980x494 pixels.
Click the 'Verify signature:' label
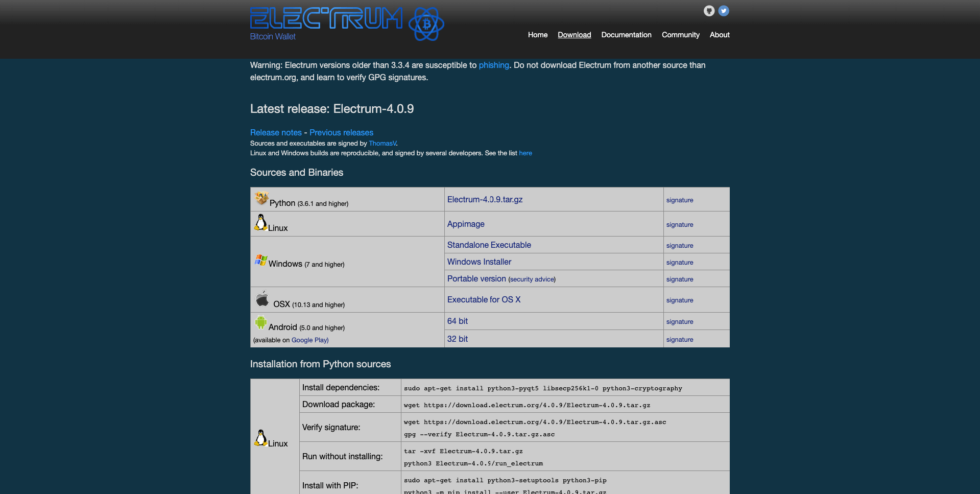pyautogui.click(x=331, y=428)
